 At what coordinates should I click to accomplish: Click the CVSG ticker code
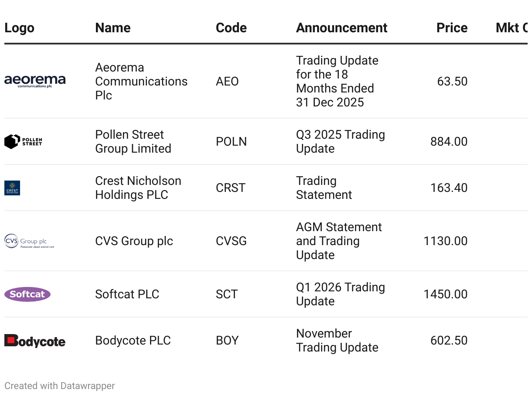(231, 241)
